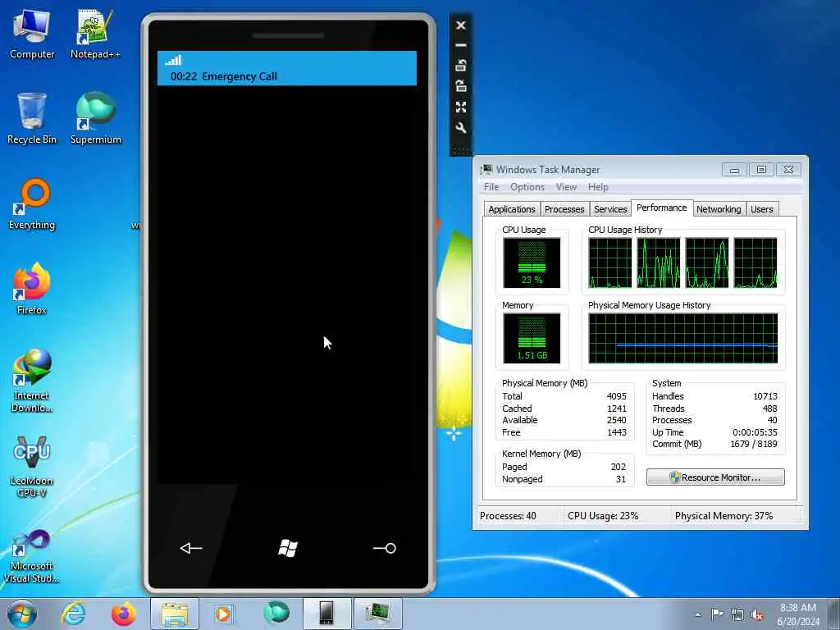Screen dimensions: 840x630
Task: Open Firefox from the taskbar
Action: 123,614
